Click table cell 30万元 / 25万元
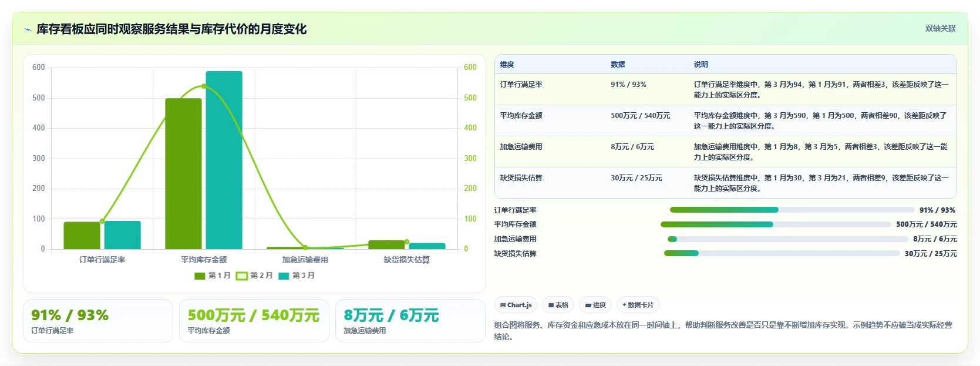The height and width of the screenshot is (366, 980). pyautogui.click(x=636, y=178)
